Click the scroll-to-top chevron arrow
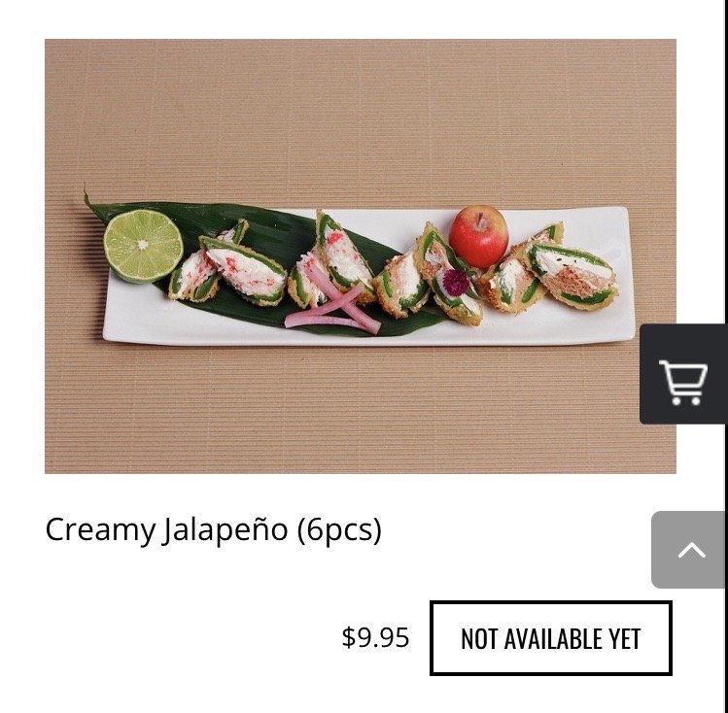The height and width of the screenshot is (713, 728). [691, 550]
